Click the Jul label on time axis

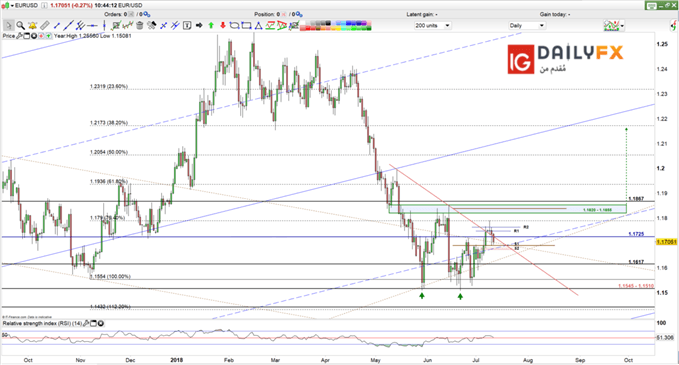[476, 360]
